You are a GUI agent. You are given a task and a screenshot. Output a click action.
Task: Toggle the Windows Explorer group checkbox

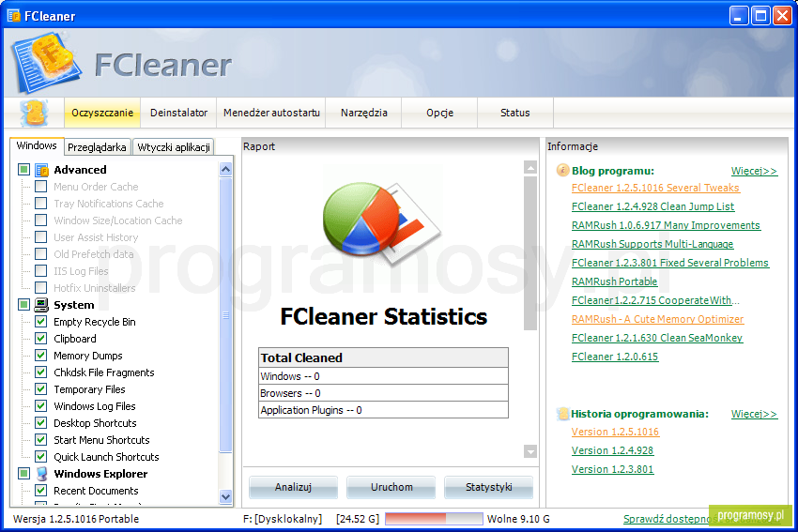(23, 474)
